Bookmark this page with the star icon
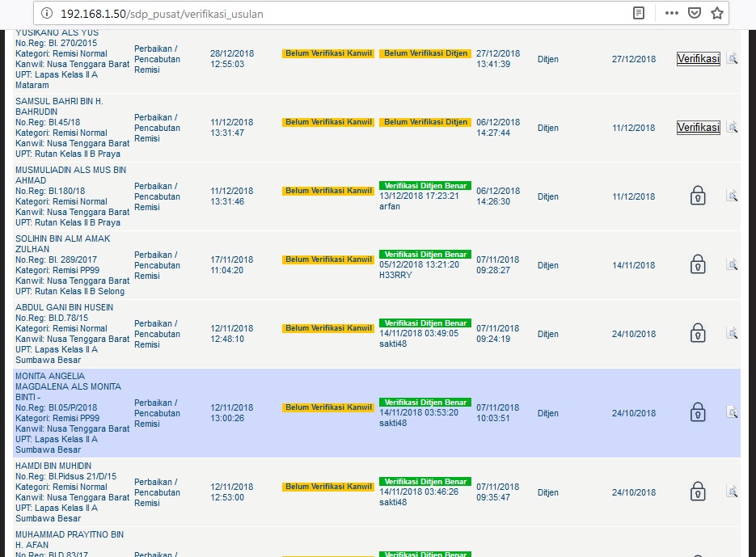 716,13
